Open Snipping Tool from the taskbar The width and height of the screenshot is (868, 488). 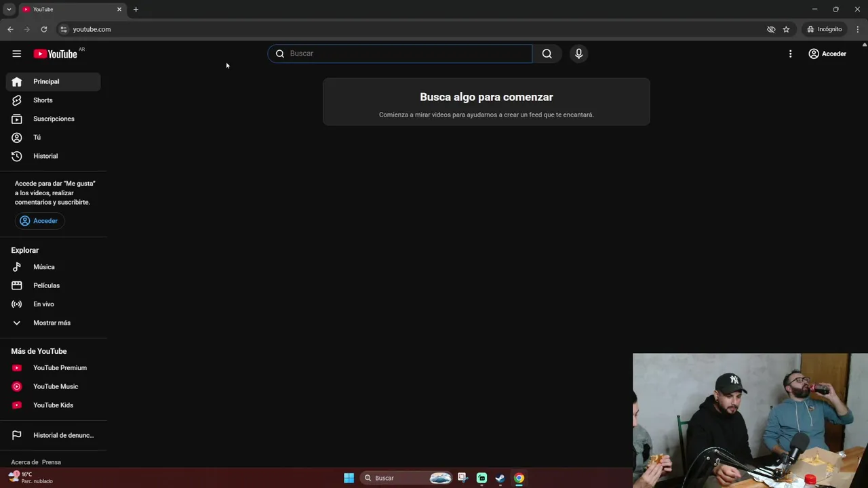pos(462,478)
